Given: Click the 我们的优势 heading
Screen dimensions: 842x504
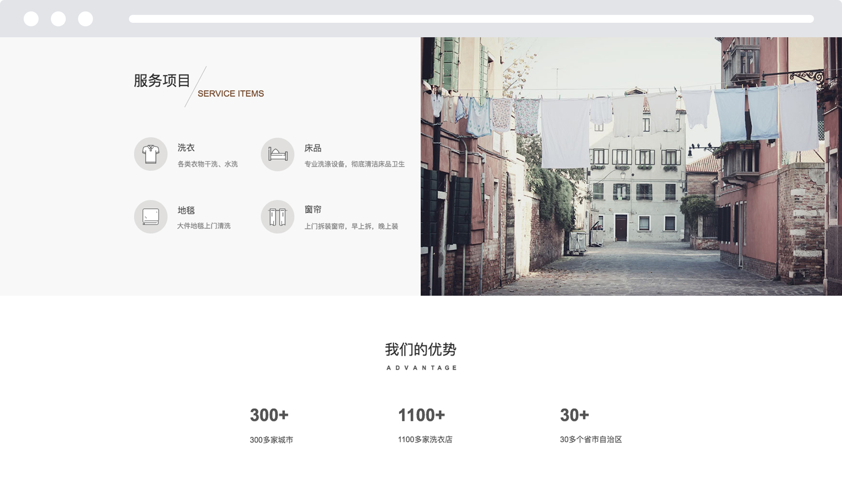Looking at the screenshot, I should [421, 349].
